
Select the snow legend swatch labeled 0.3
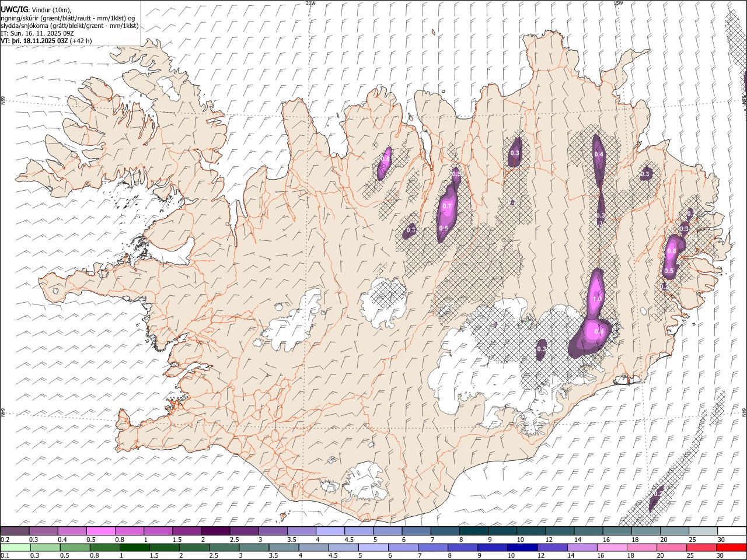point(44,531)
